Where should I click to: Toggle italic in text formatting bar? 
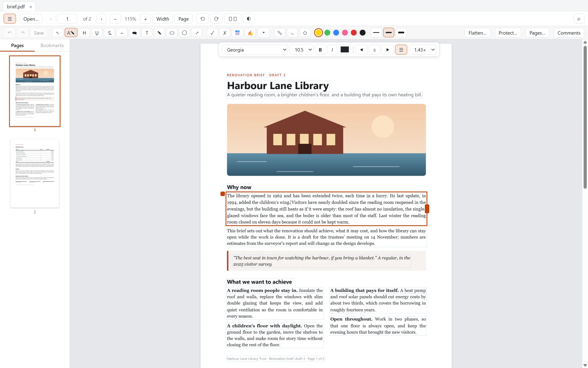332,50
